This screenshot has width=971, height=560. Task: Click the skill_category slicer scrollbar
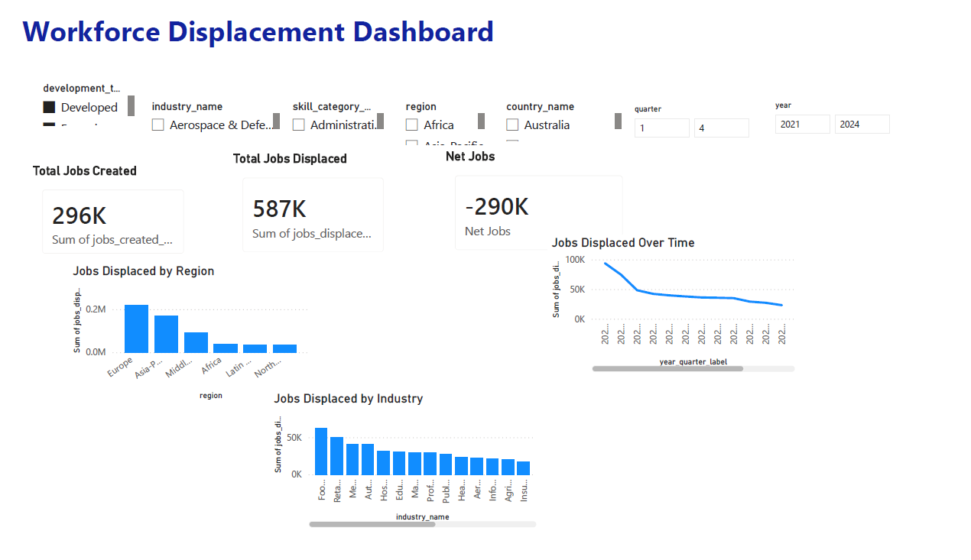[380, 121]
